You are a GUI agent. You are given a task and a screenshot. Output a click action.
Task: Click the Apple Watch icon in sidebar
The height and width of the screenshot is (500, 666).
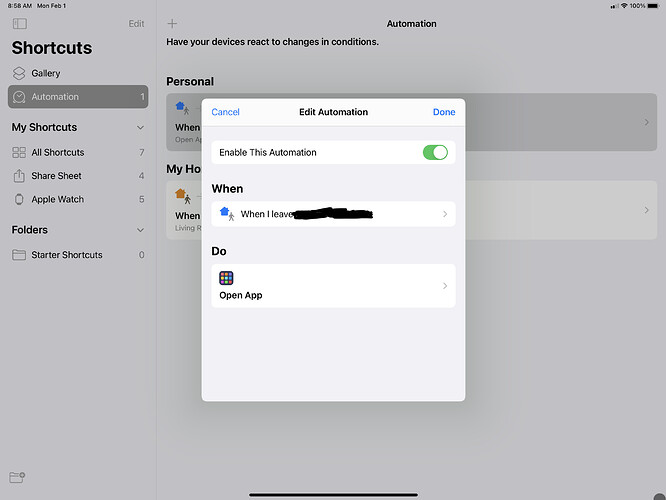click(19, 199)
